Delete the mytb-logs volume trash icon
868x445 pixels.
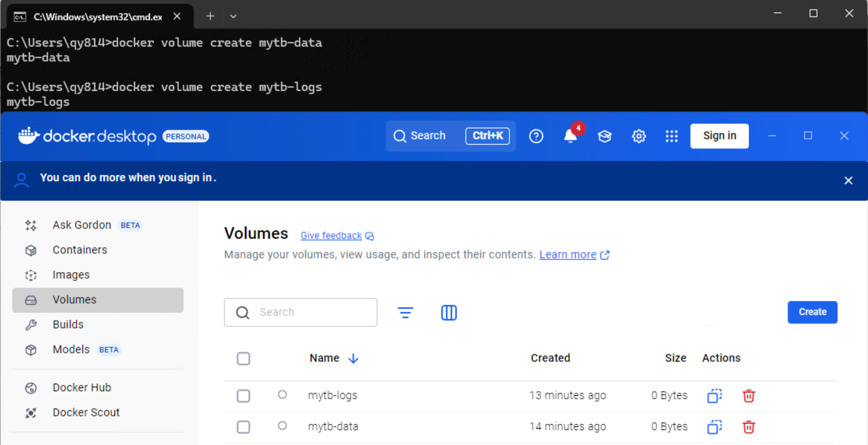749,396
